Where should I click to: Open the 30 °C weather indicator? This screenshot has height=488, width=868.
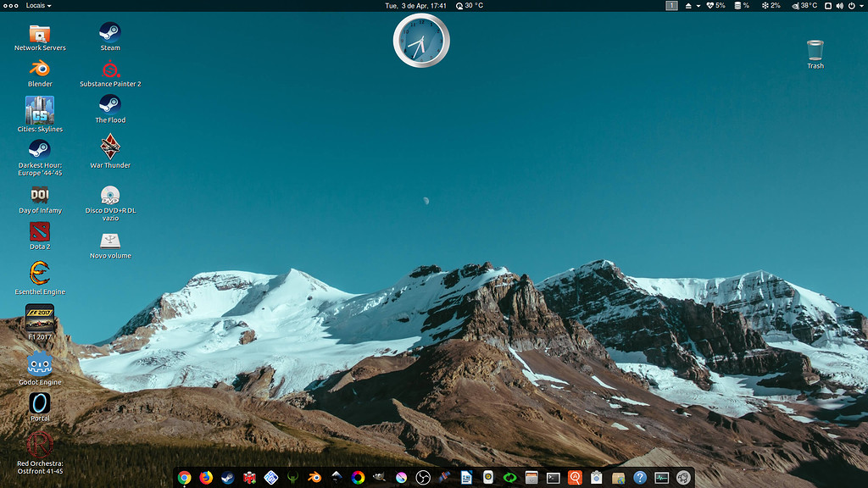click(470, 6)
